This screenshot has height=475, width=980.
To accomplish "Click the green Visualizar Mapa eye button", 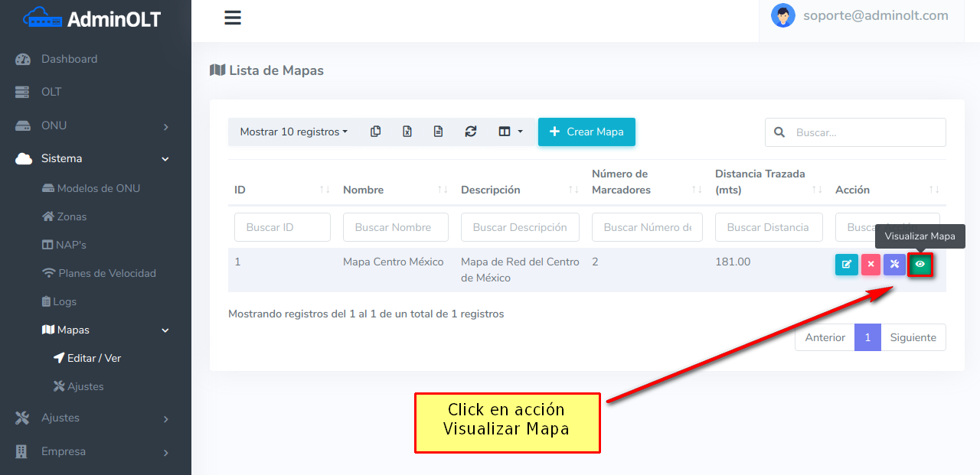I will click(x=920, y=265).
